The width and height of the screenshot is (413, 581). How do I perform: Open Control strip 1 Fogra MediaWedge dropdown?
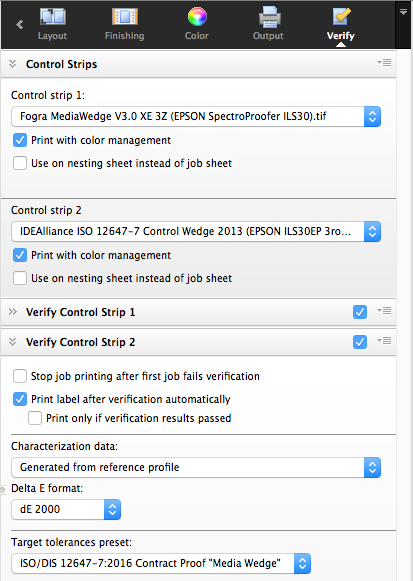click(x=196, y=116)
